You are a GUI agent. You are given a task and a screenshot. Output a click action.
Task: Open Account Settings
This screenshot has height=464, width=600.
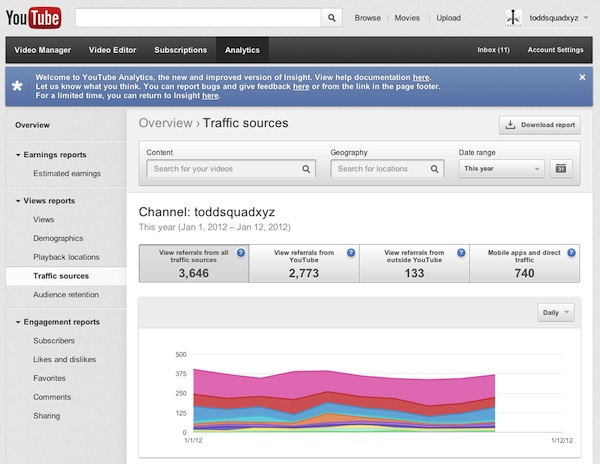coord(555,50)
